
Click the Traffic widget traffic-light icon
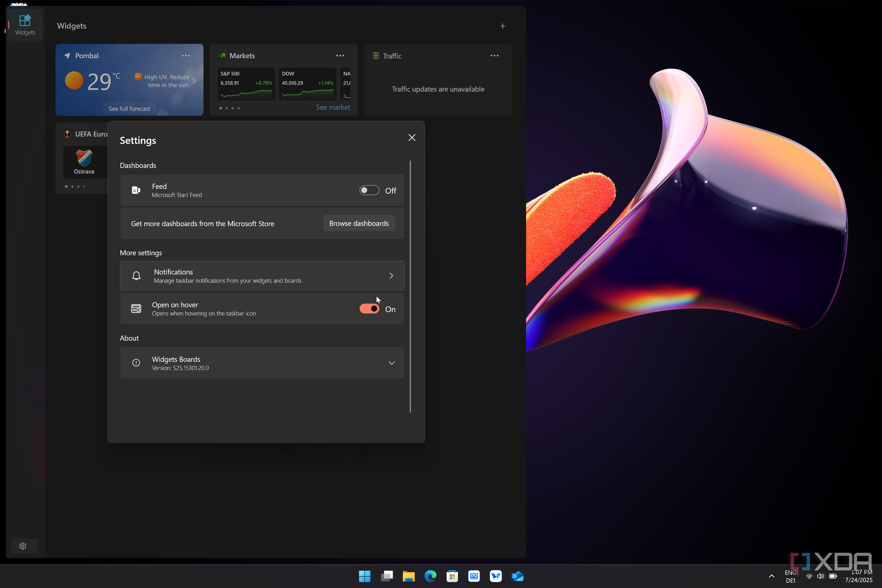[376, 55]
